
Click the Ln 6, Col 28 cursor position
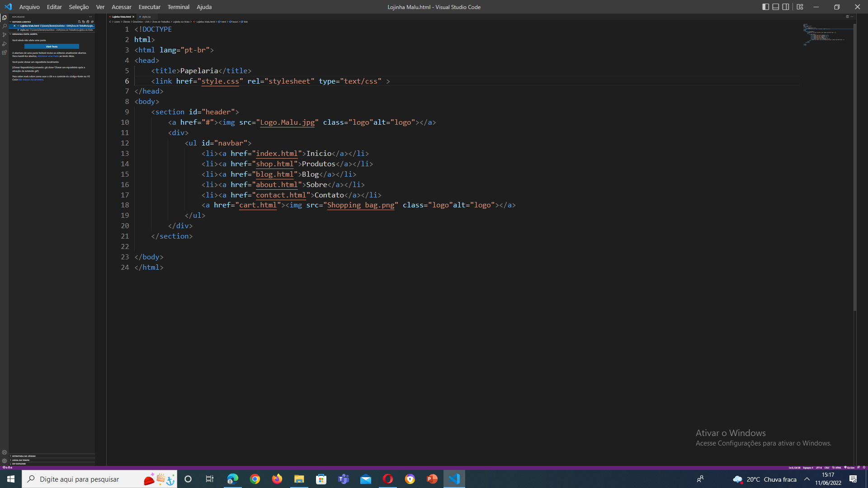pos(794,468)
